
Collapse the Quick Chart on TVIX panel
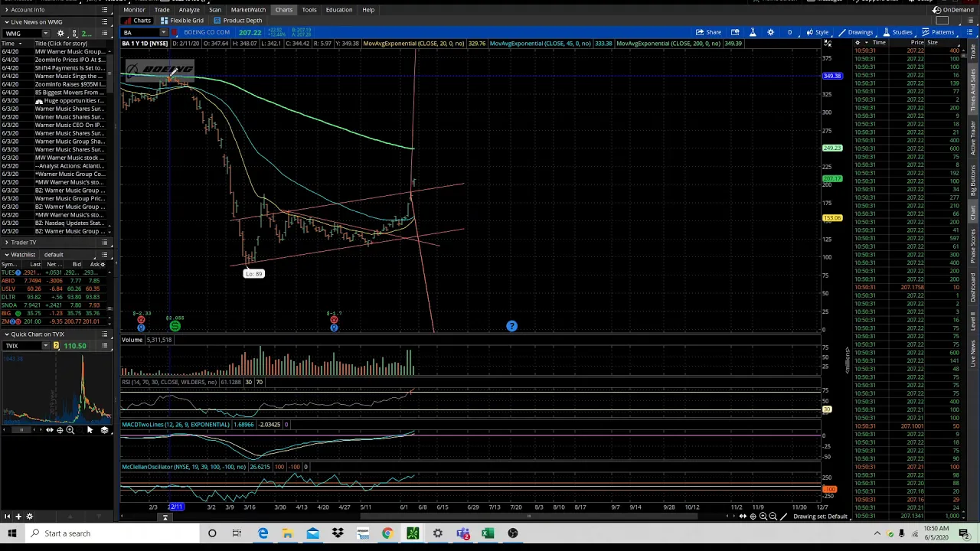pos(6,334)
